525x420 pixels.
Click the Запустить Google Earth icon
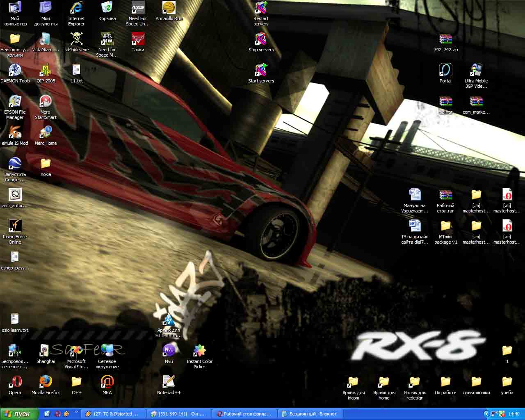(15, 169)
